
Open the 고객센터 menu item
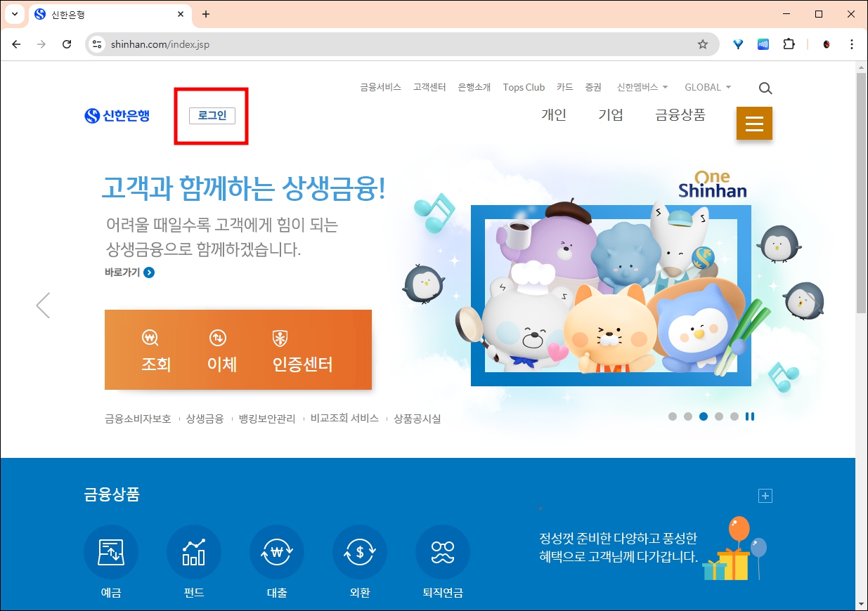(x=429, y=86)
